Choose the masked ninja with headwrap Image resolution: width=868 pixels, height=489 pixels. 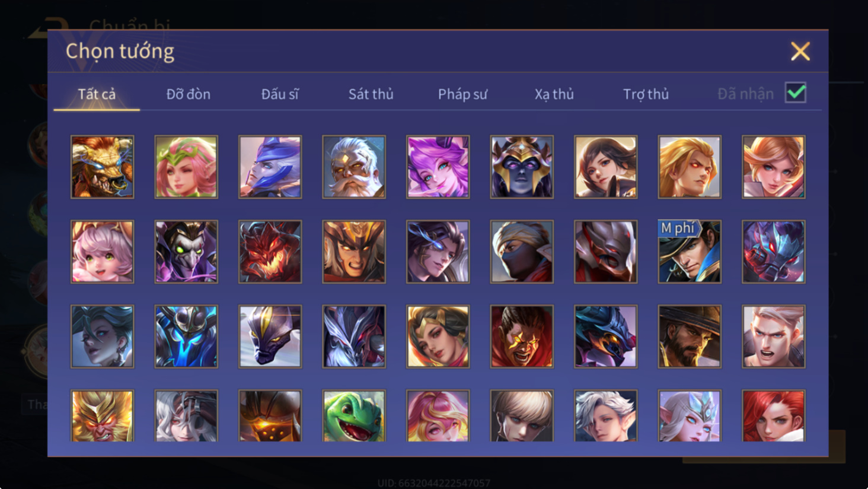(522, 252)
